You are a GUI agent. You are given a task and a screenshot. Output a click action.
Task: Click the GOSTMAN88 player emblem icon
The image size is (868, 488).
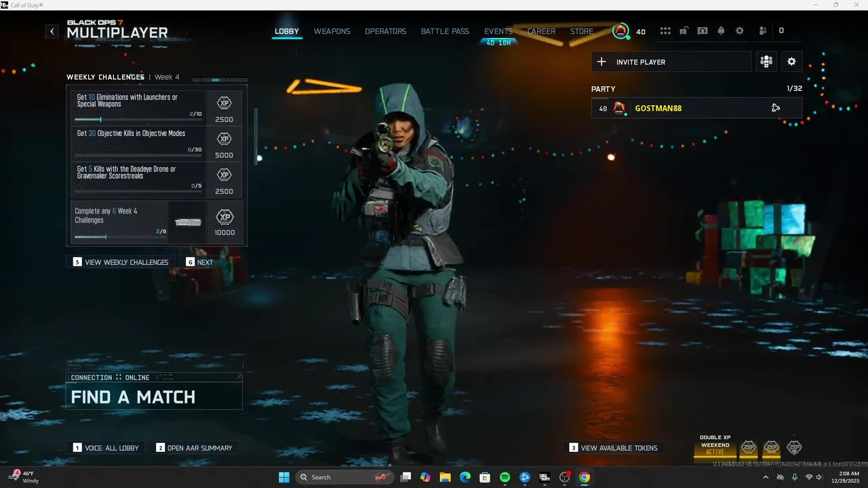[619, 108]
